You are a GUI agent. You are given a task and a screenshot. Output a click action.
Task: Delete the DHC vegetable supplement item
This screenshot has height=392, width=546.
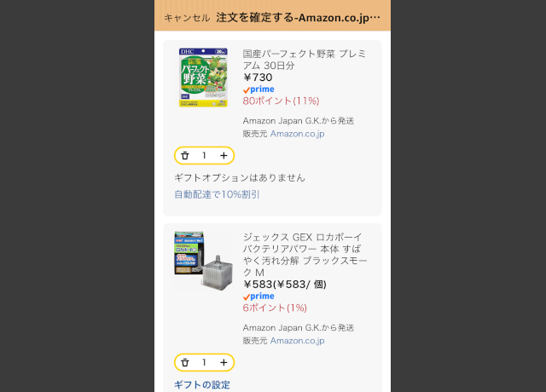point(185,155)
